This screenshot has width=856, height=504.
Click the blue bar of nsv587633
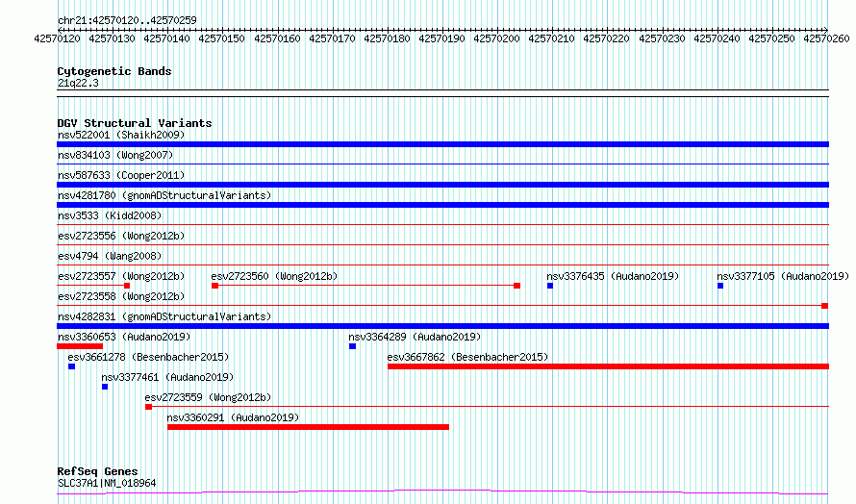[x=442, y=185]
